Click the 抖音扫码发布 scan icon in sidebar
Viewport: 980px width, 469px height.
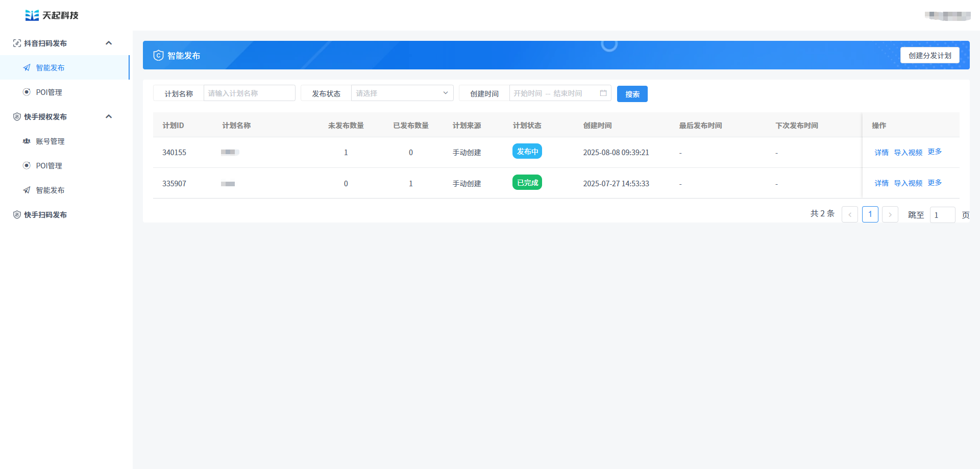(x=17, y=43)
